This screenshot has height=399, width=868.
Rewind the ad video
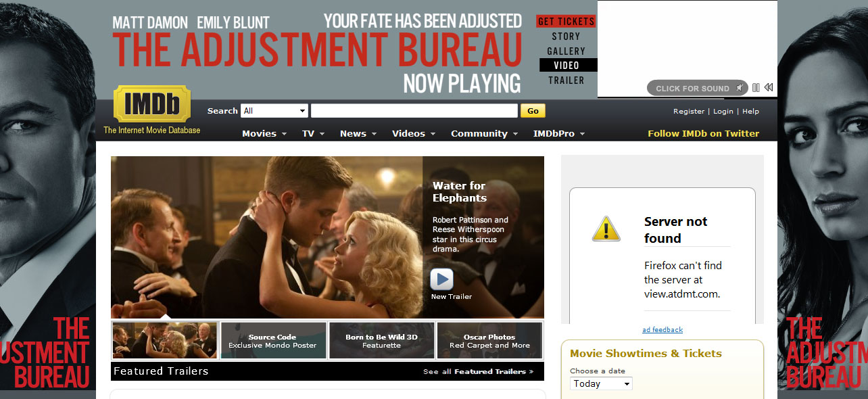769,88
